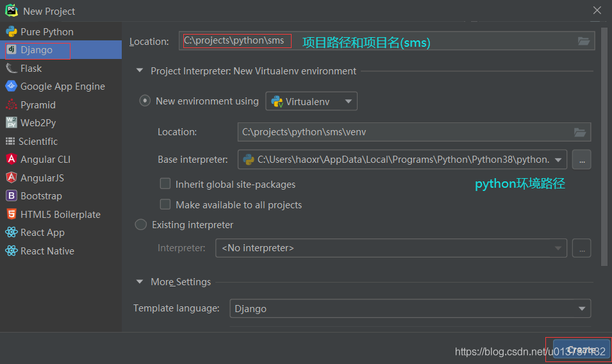This screenshot has width=612, height=364.
Task: Select the Angular CLI icon
Action: click(x=11, y=159)
